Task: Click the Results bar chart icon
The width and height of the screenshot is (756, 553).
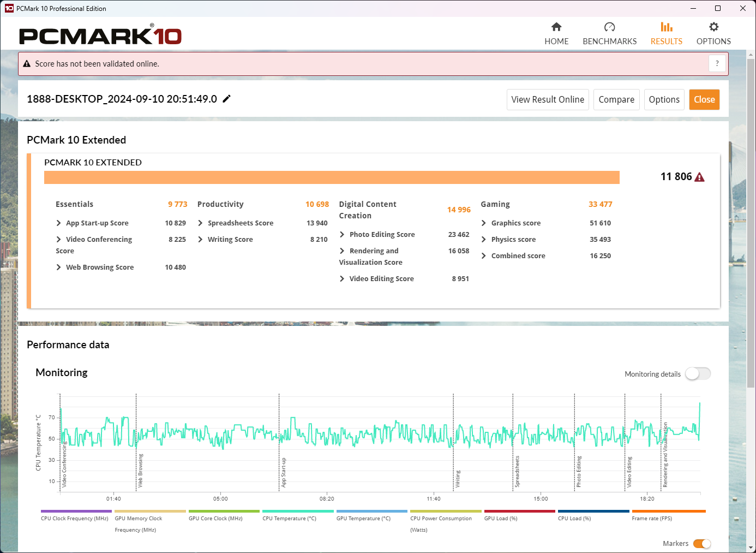Action: point(667,27)
